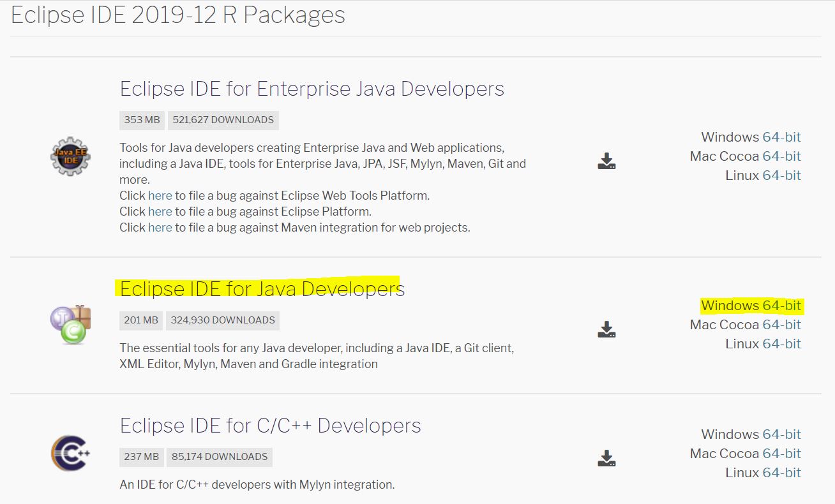Click the 85,174 DOWNLOADS badge

[220, 457]
